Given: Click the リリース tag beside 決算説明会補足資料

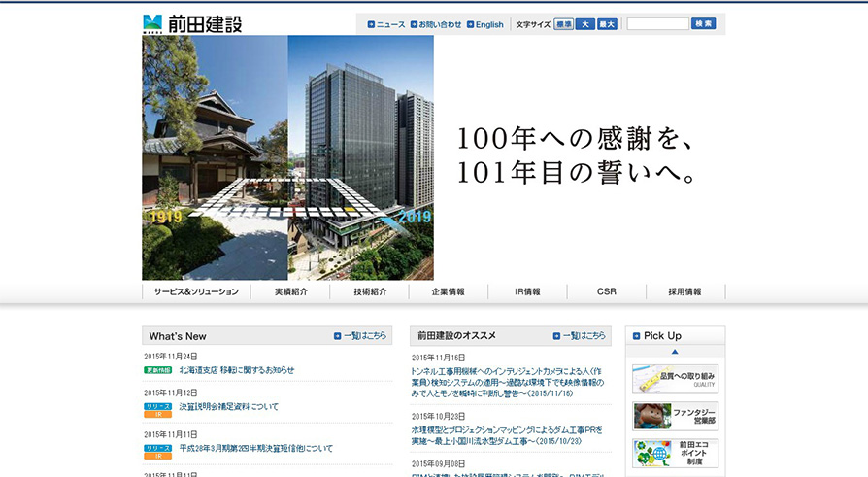Looking at the screenshot, I should pos(157,407).
